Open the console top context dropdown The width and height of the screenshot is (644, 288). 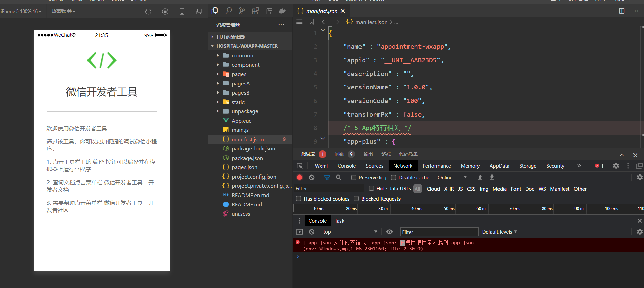coord(350,232)
